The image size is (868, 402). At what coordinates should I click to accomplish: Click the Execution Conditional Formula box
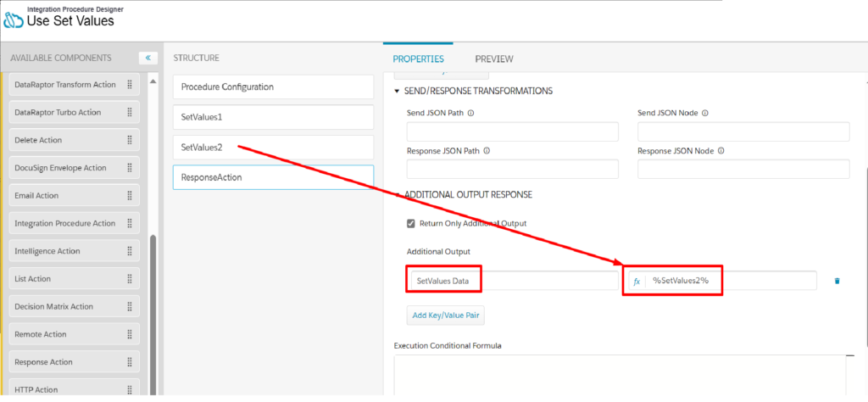620,376
